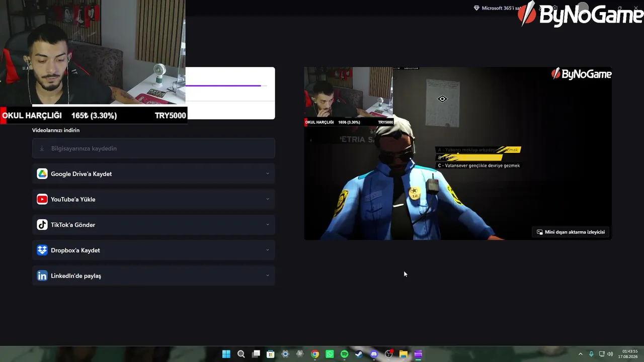This screenshot has height=362, width=644.
Task: Click the Dropbox logo icon
Action: pyautogui.click(x=42, y=250)
